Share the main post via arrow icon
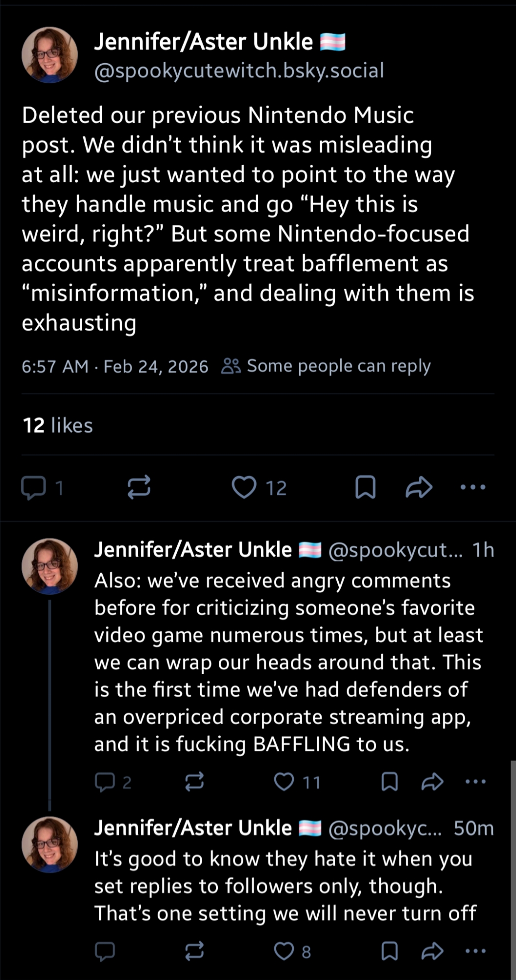The image size is (516, 980). [x=419, y=488]
